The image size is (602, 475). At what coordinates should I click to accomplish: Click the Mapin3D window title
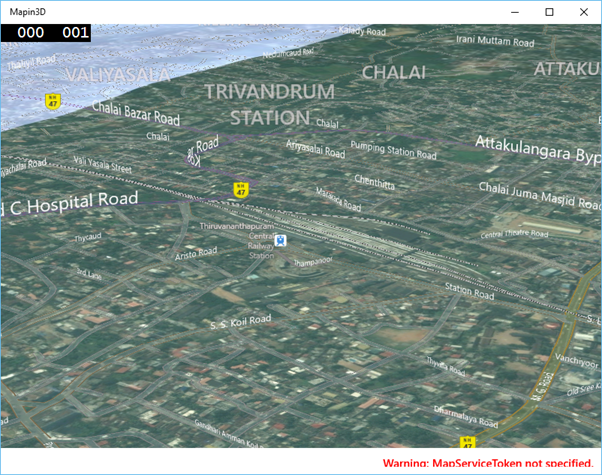28,12
